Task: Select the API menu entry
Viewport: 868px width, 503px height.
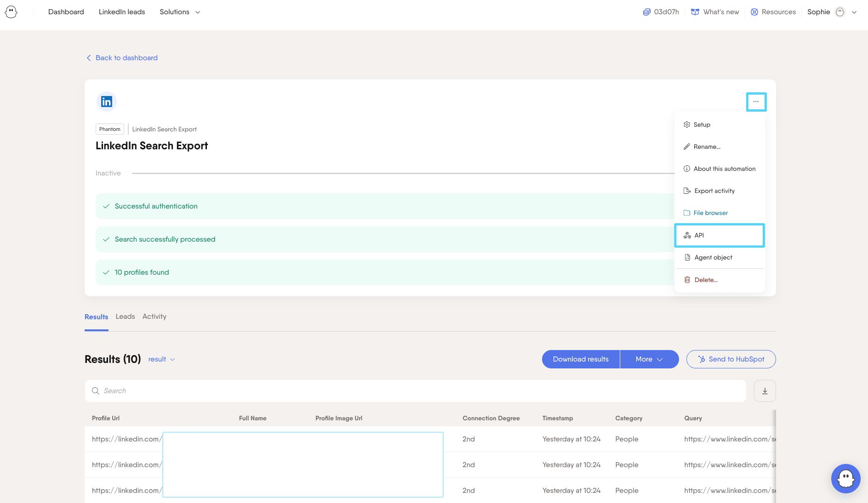Action: pos(720,235)
